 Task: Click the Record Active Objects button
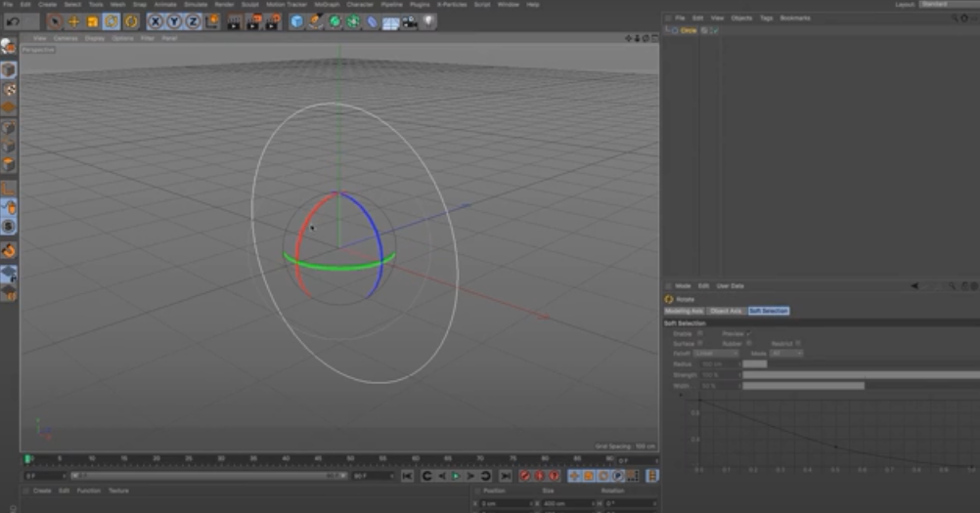click(x=525, y=476)
